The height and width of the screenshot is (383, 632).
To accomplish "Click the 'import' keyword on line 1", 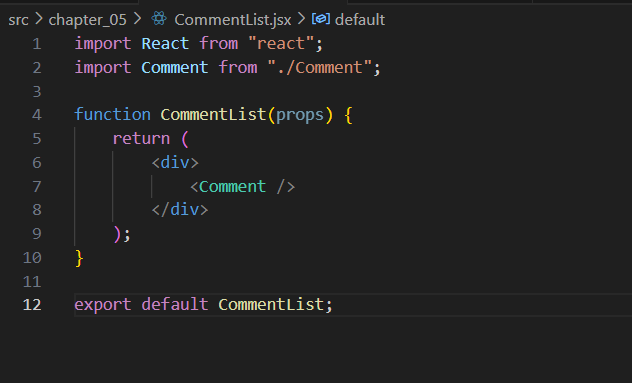I will coord(103,44).
